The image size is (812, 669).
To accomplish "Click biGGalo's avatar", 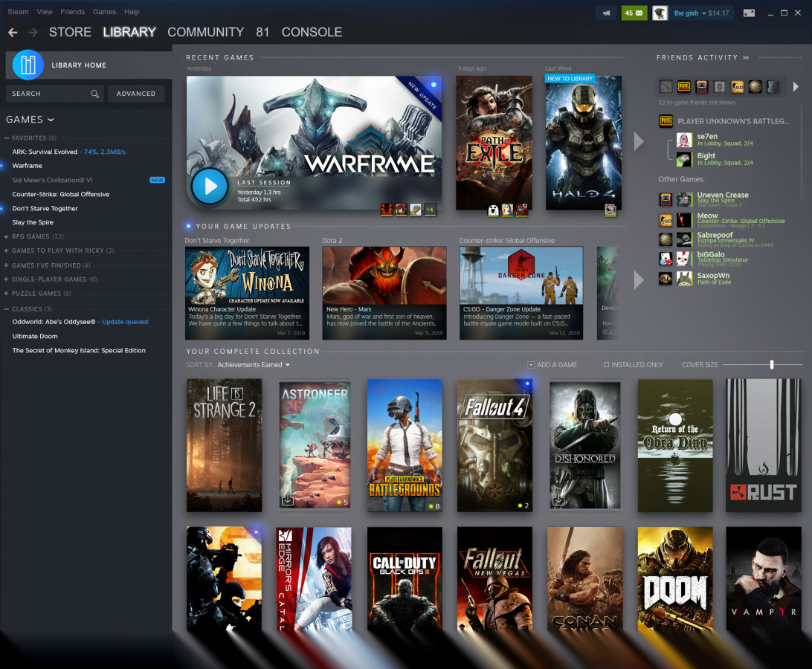I will pyautogui.click(x=684, y=259).
